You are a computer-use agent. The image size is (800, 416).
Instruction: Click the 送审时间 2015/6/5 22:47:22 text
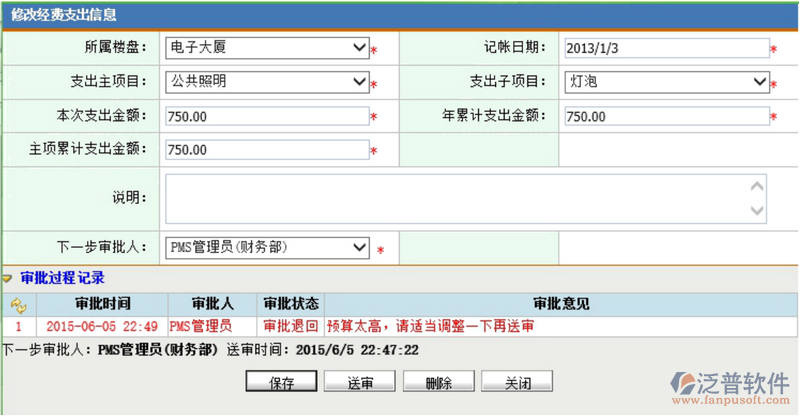point(322,350)
